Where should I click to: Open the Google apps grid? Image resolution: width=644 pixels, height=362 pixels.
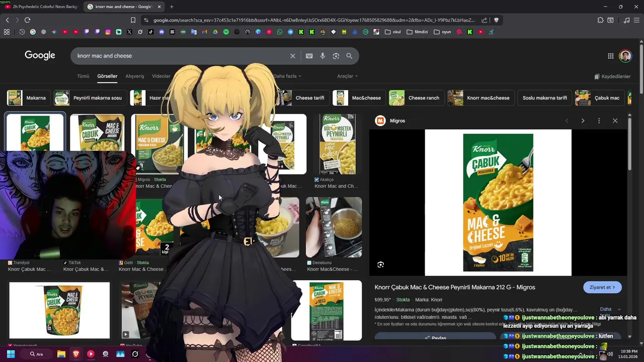tap(610, 56)
